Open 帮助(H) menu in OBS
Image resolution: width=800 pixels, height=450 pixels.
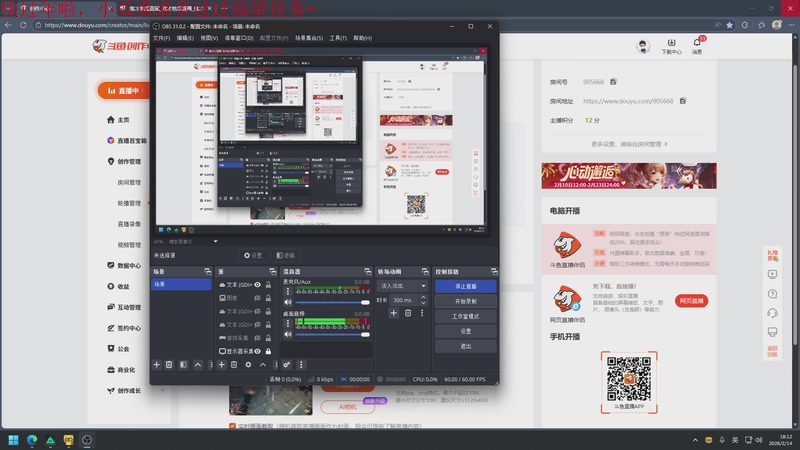pyautogui.click(x=362, y=38)
